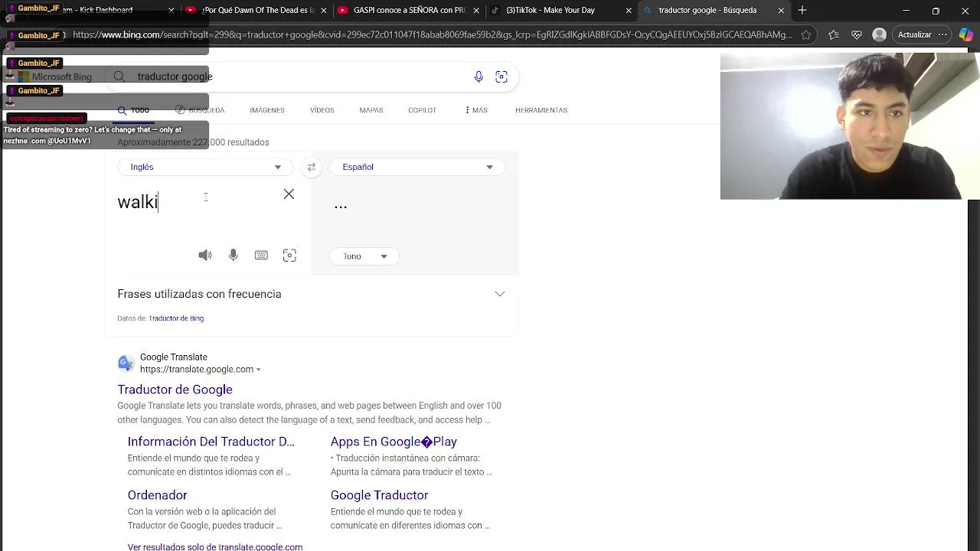Open visual search camera icon in Bing search bar
This screenshot has height=551, width=980.
[x=501, y=77]
